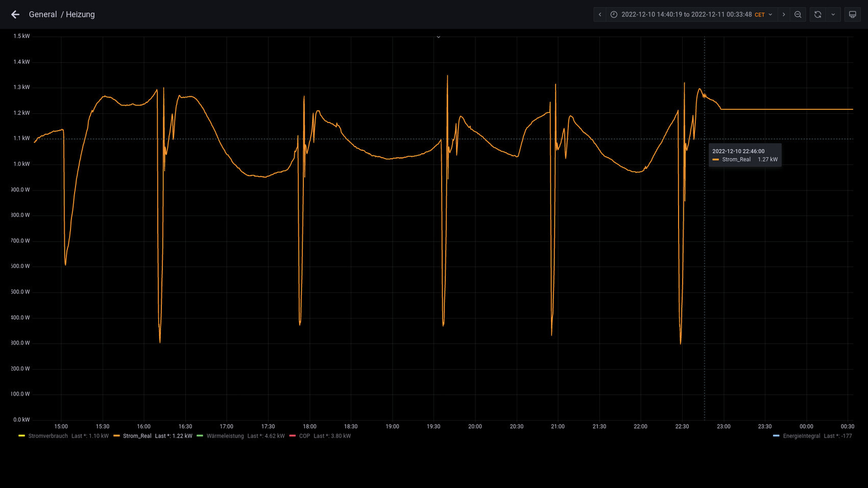Toggle EnergieIntegral series in legend
Image resolution: width=868 pixels, height=488 pixels.
pyautogui.click(x=801, y=436)
